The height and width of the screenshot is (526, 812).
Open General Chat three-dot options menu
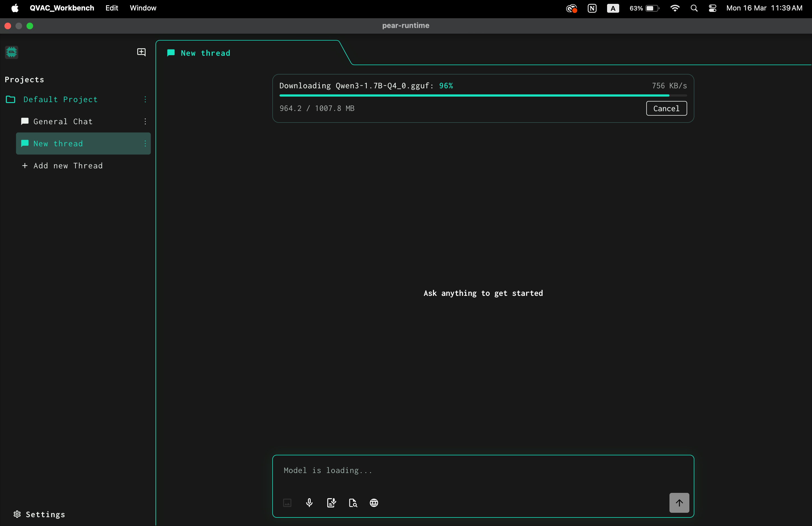point(145,121)
